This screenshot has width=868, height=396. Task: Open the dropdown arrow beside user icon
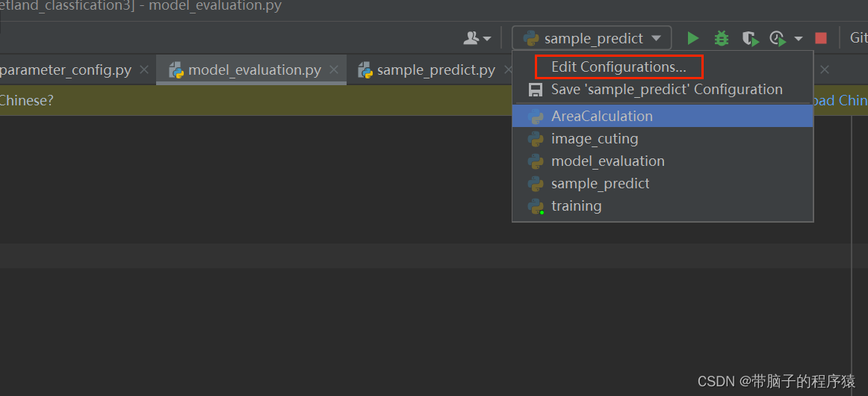[x=487, y=38]
